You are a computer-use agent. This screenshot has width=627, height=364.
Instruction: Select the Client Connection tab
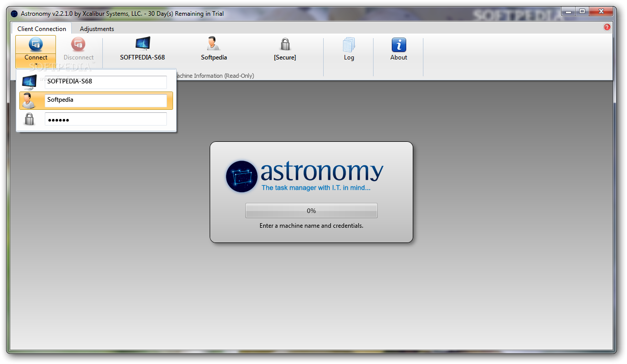(x=42, y=29)
